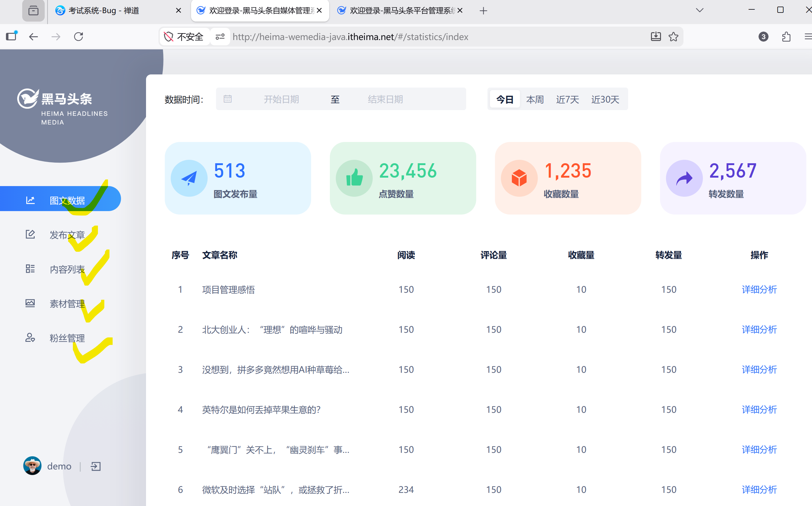Open the 结束日期 date selector
This screenshot has height=506, width=812.
click(x=385, y=99)
